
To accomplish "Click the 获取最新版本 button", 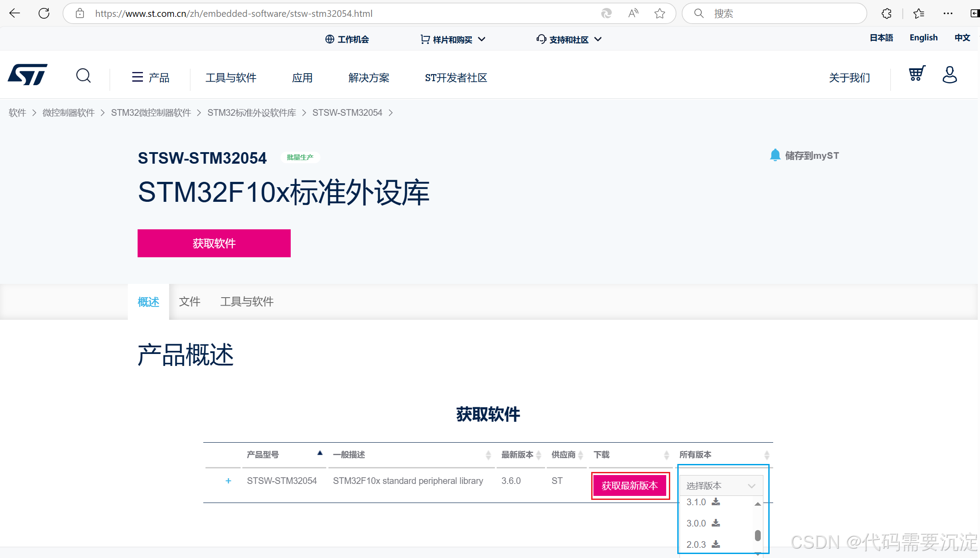I will [x=630, y=486].
